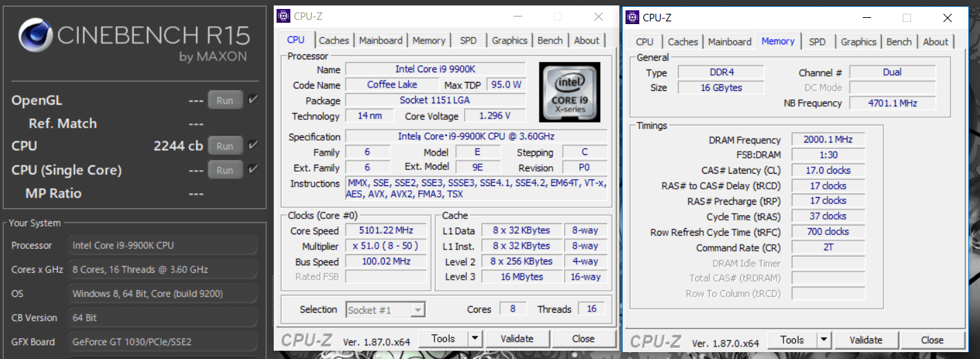The width and height of the screenshot is (980, 359).
Task: Click the Command Rate value 2T
Action: [828, 247]
